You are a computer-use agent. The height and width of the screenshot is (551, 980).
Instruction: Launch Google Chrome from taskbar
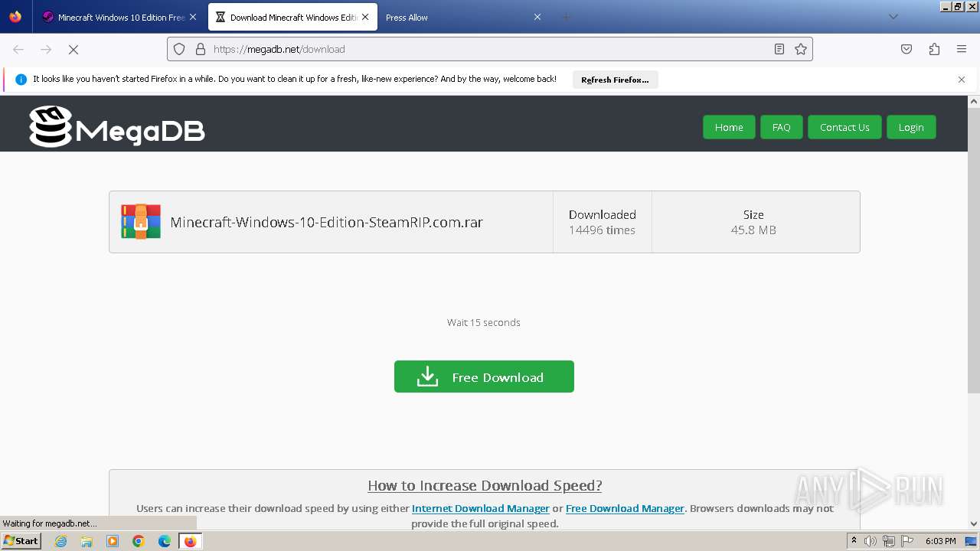point(139,541)
